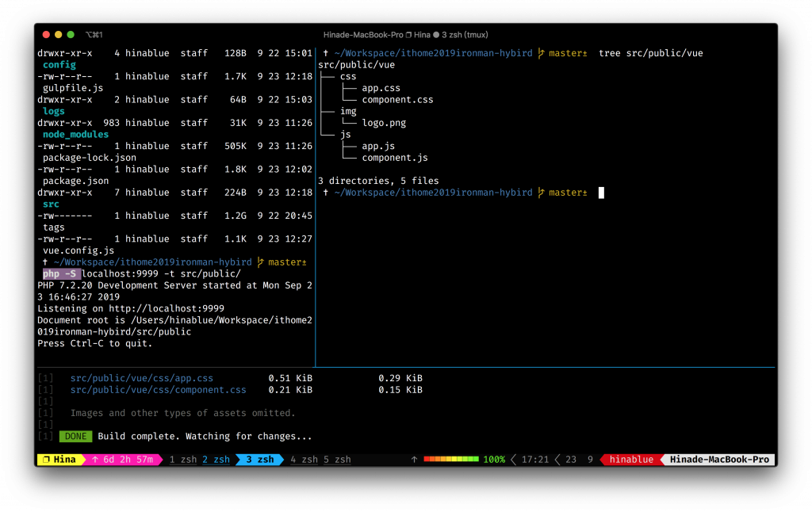Click the yellow minimize window button
Viewport: 812px width, 512px height.
[58, 35]
